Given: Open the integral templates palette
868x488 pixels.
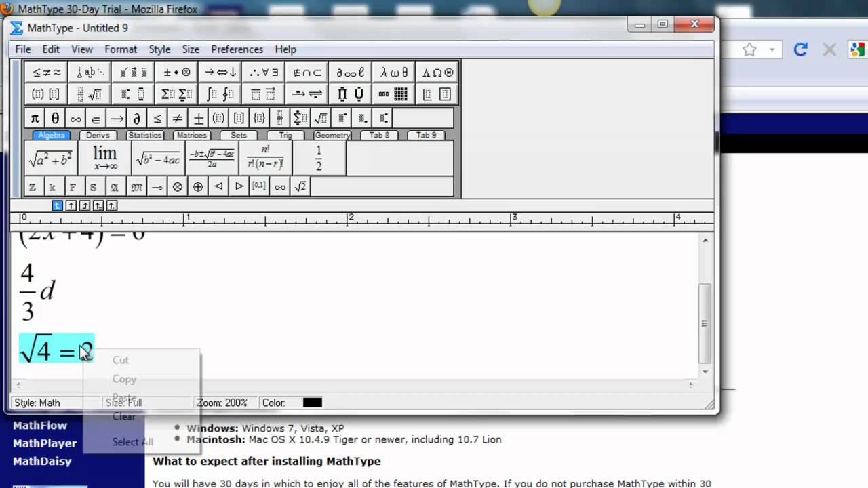Looking at the screenshot, I should 220,94.
